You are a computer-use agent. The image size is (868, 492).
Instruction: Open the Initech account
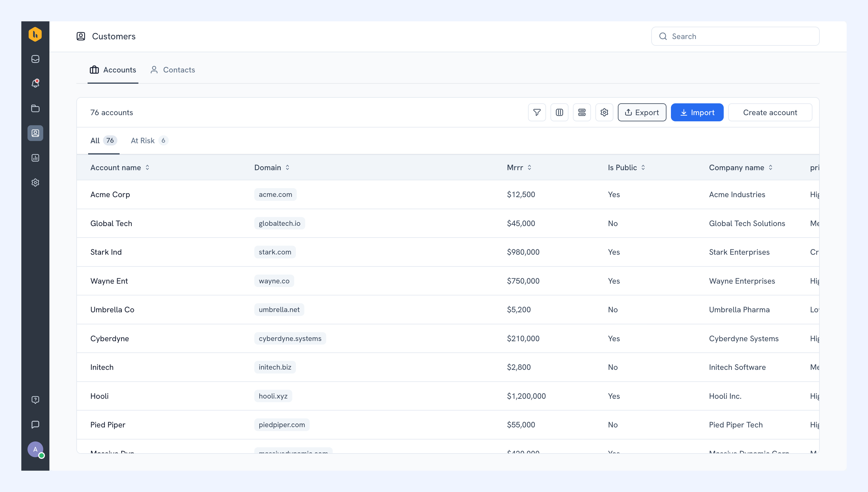point(102,367)
